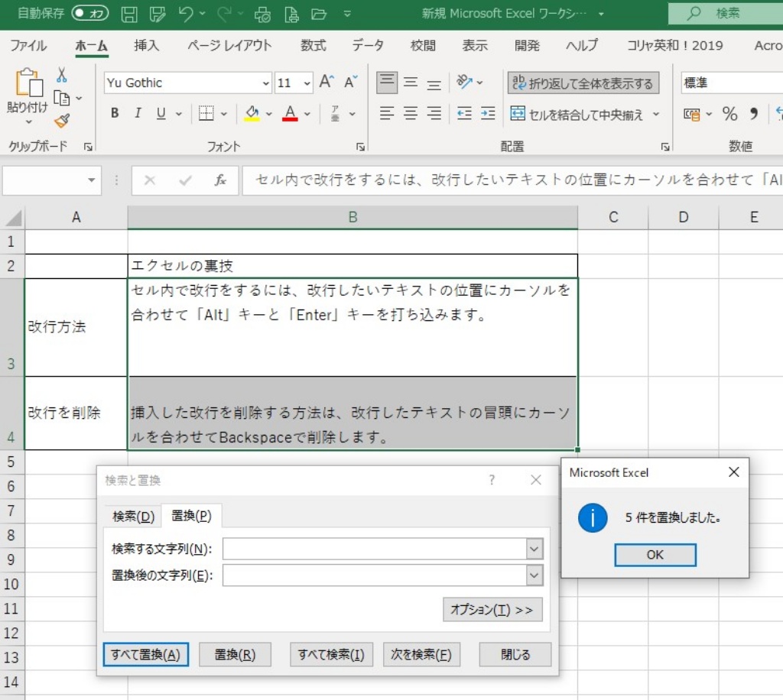Toggle Italic formatting

coord(138,113)
